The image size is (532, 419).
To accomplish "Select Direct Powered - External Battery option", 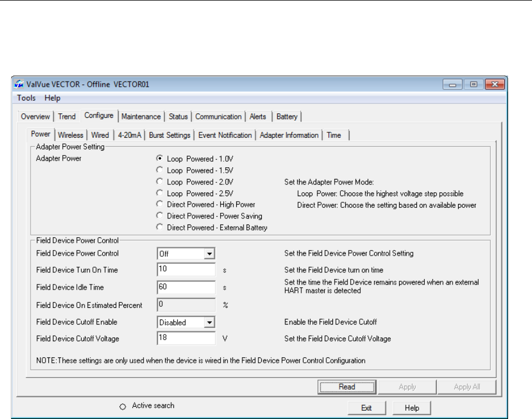I will [x=160, y=227].
